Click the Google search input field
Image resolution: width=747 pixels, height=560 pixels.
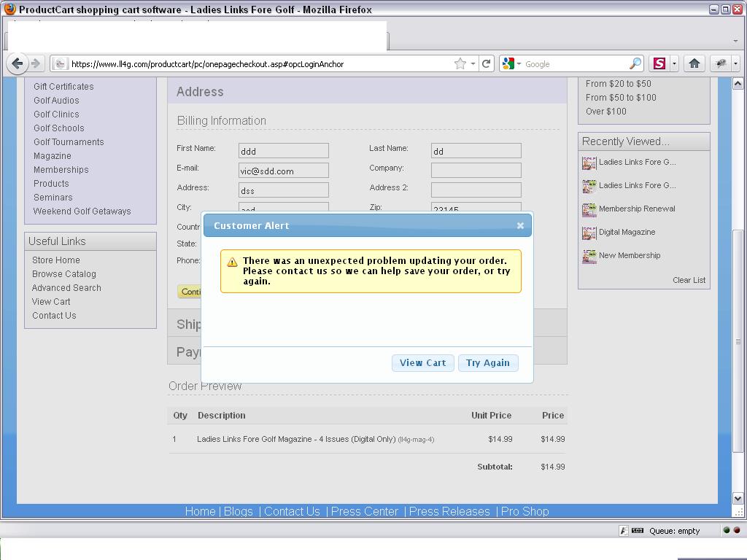click(x=575, y=64)
